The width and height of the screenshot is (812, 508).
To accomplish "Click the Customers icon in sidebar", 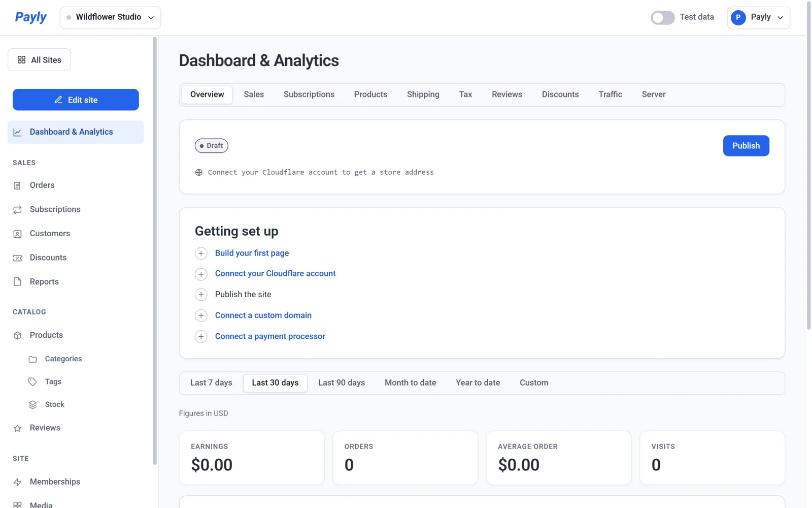I will click(17, 234).
